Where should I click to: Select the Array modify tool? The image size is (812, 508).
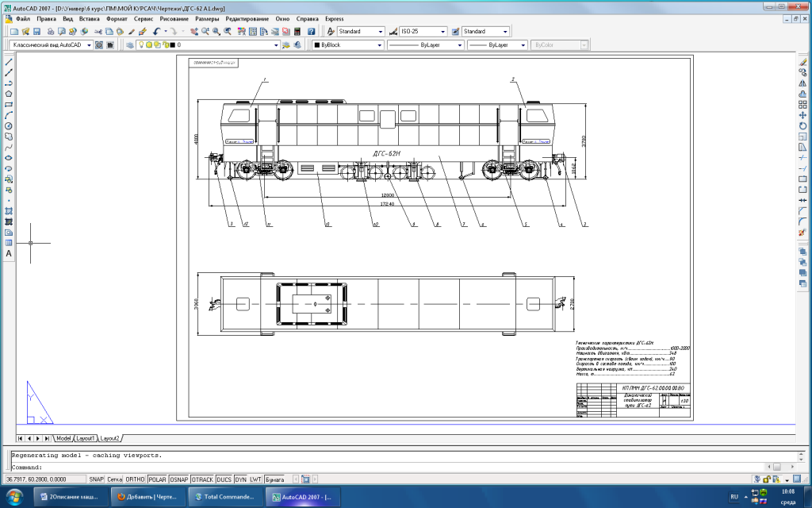(802, 105)
